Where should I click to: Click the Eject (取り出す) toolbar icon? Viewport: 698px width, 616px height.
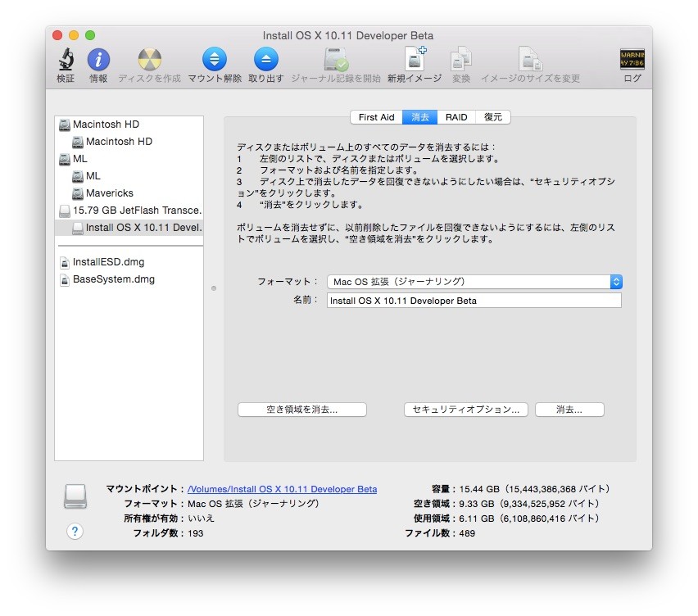266,59
